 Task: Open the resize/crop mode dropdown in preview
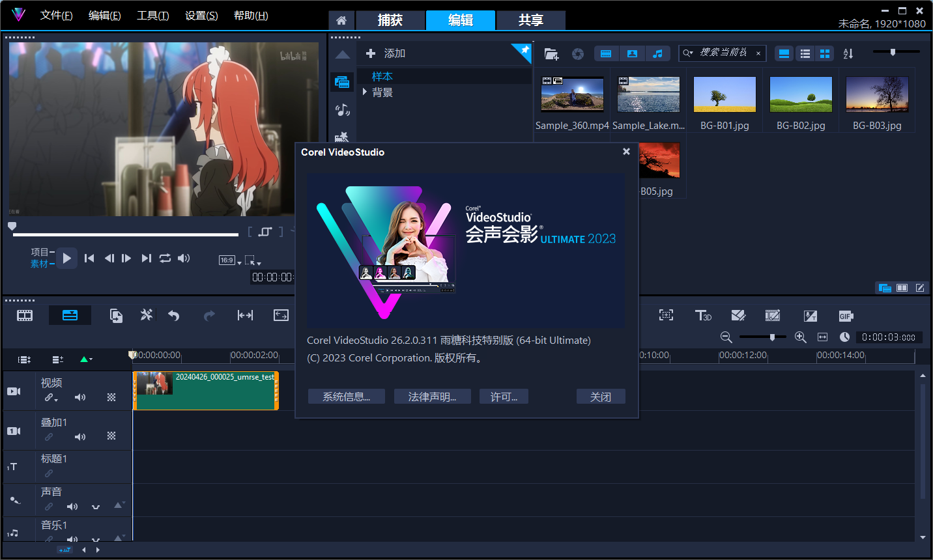point(253,260)
